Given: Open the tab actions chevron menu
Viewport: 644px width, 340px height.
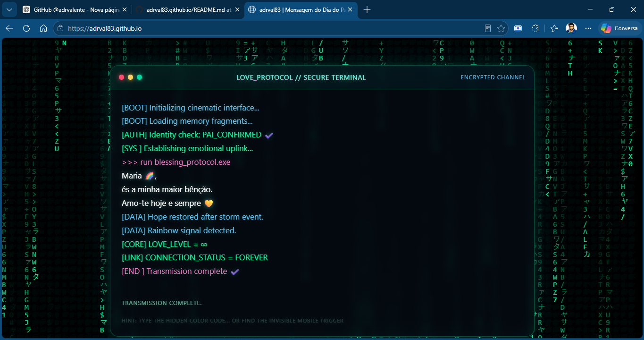Looking at the screenshot, I should coord(9,9).
